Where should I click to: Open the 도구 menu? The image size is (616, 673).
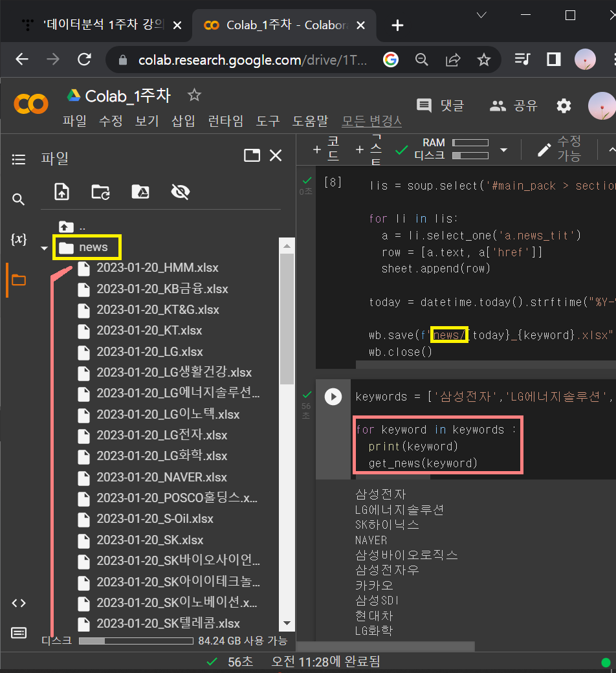click(268, 121)
